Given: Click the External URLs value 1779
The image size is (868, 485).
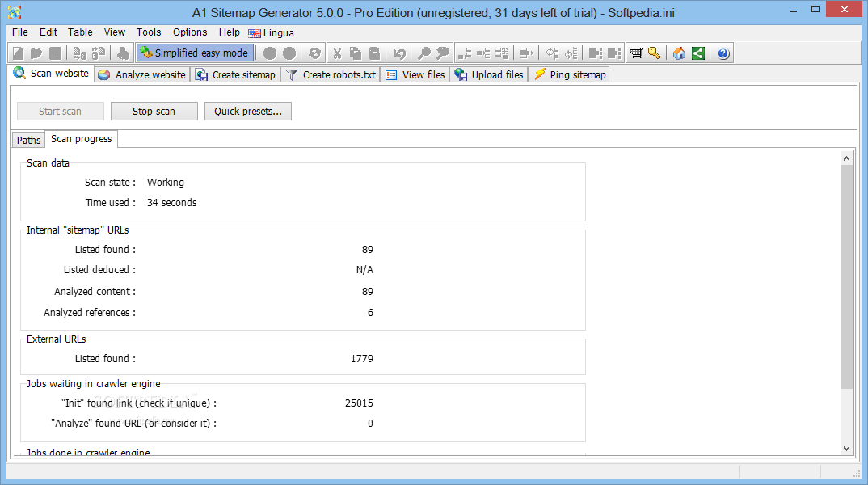Looking at the screenshot, I should click(x=362, y=359).
